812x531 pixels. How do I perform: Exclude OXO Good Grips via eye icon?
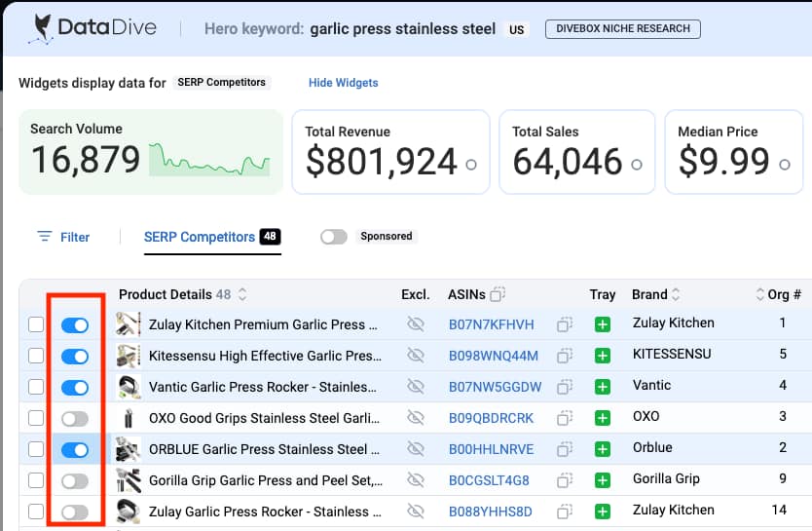[x=416, y=418]
